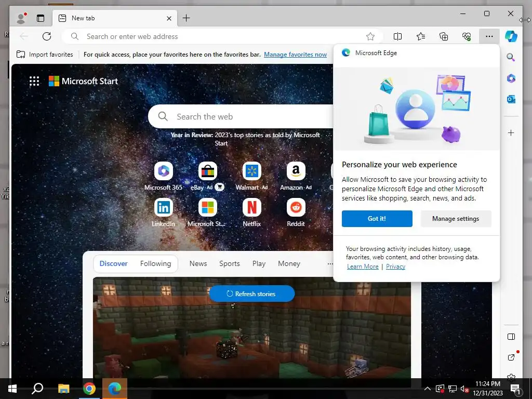
Task: Click the Refresh stories button
Action: coord(252,294)
